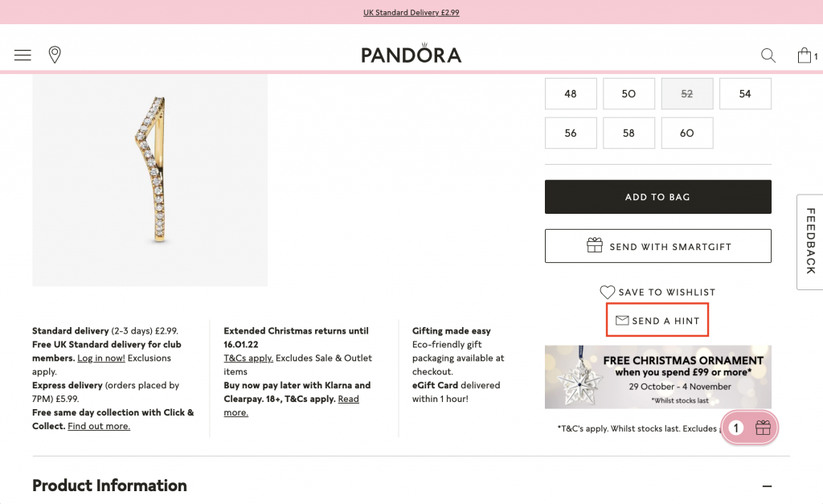Open the hamburger navigation menu
Screen dimensions: 823x504
pyautogui.click(x=23, y=54)
